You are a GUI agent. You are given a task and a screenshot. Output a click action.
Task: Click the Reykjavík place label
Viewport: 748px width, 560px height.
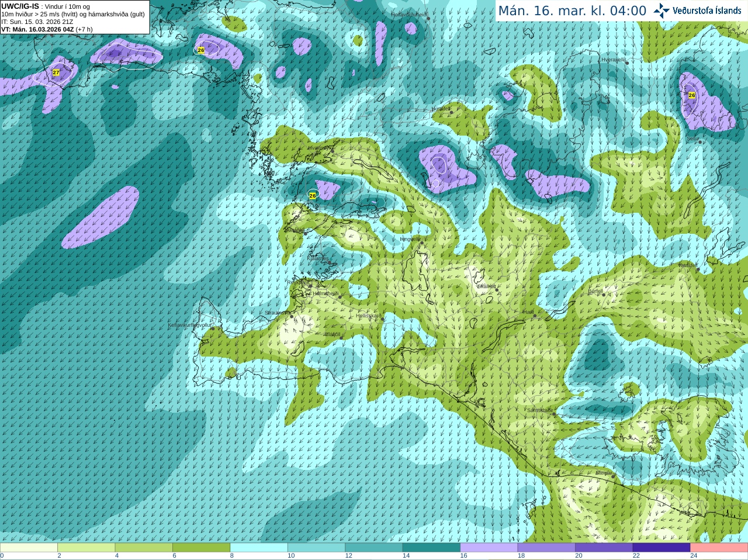click(x=298, y=282)
